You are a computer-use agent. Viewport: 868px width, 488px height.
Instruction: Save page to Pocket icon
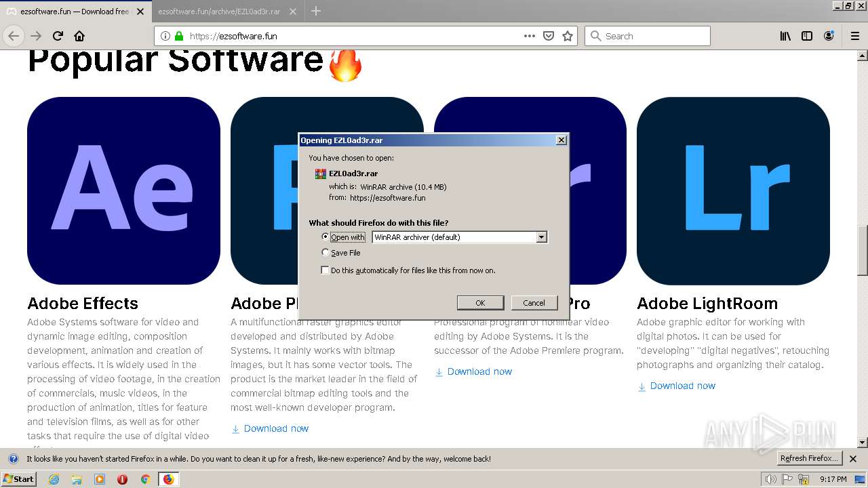pos(549,36)
